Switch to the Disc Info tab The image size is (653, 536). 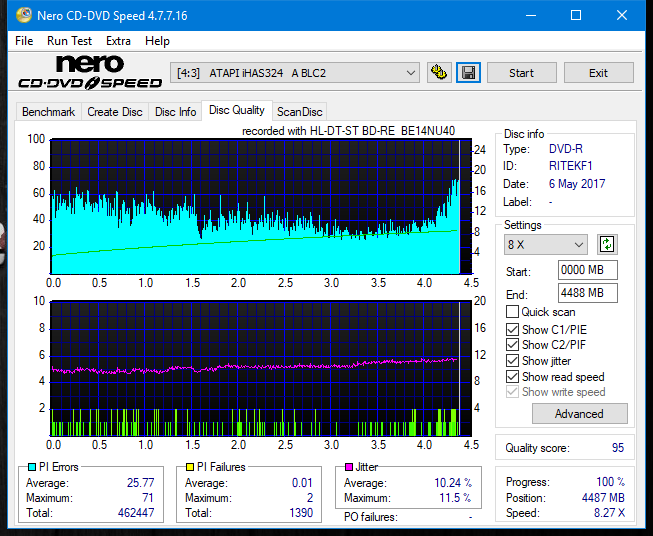[175, 112]
